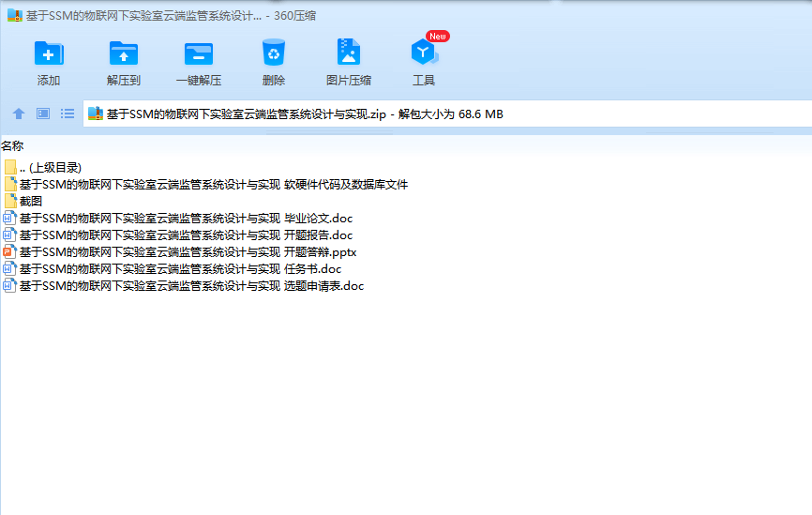This screenshot has height=515, width=812.
Task: Click the 一键解压 one-click extract icon
Action: click(199, 53)
